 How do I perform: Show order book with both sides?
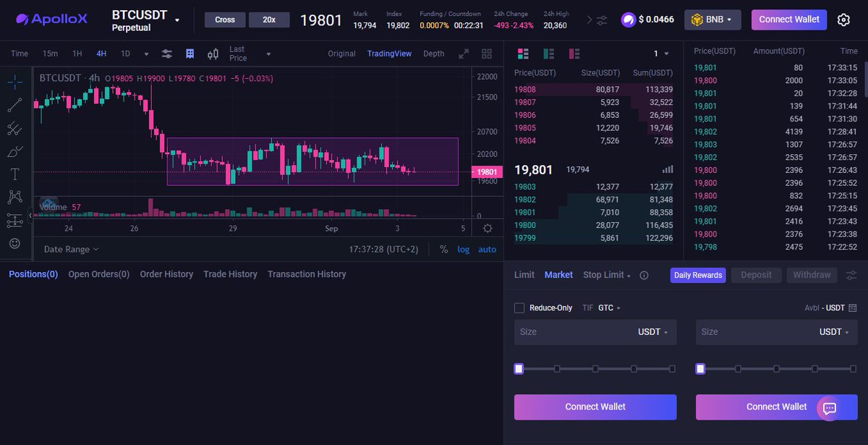point(524,54)
